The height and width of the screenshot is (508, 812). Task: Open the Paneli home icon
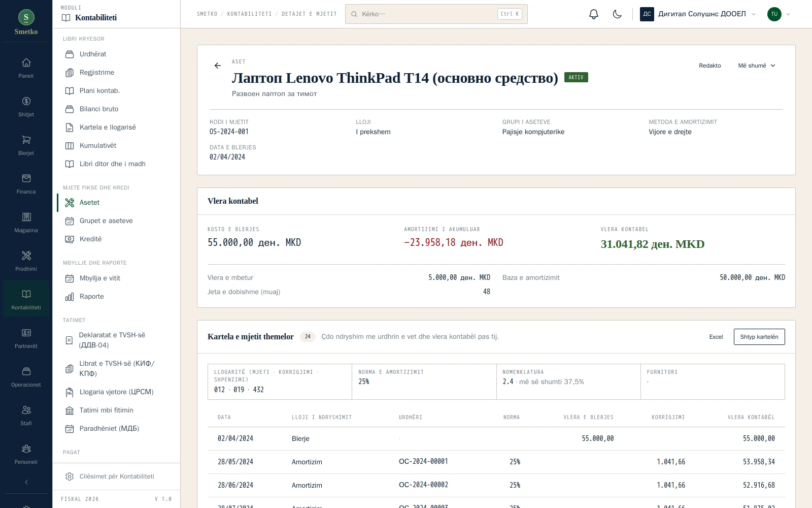(26, 68)
